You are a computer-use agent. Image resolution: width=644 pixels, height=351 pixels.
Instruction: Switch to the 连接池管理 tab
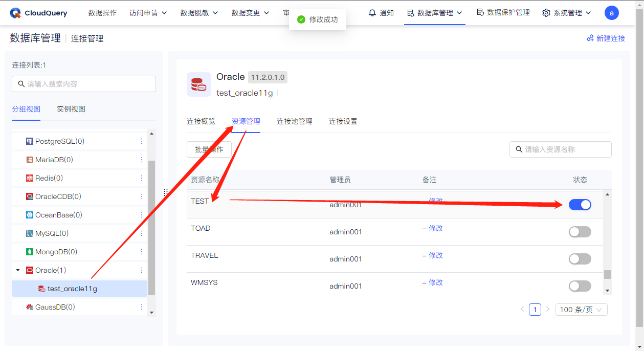pos(295,121)
